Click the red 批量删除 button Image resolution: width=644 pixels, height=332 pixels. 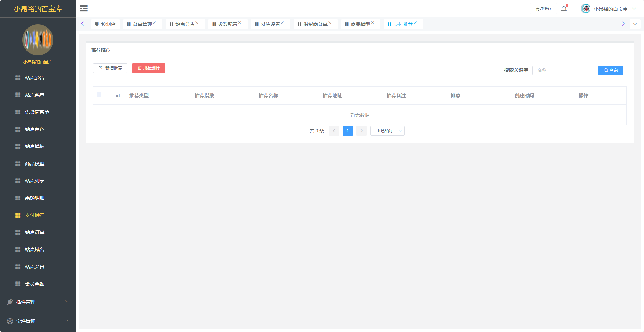[x=149, y=68]
